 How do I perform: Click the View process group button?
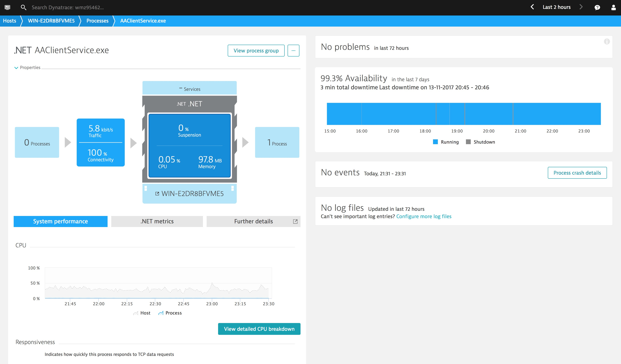point(256,50)
